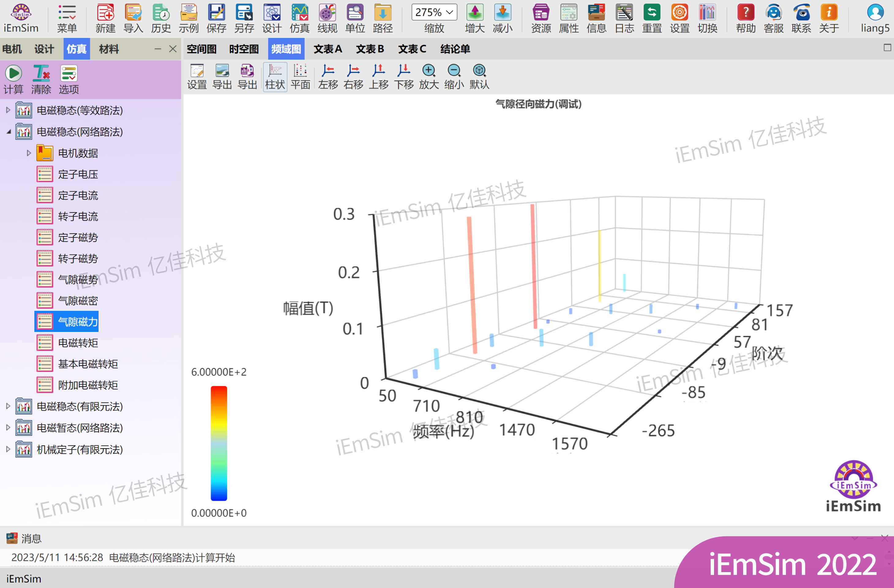Switch to the 文表A tab
The width and height of the screenshot is (894, 588).
327,49
